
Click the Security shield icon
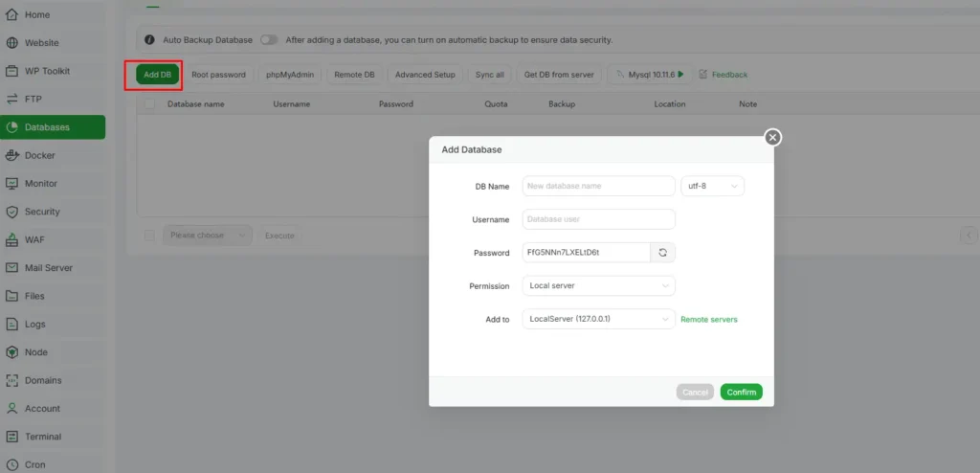pos(12,212)
